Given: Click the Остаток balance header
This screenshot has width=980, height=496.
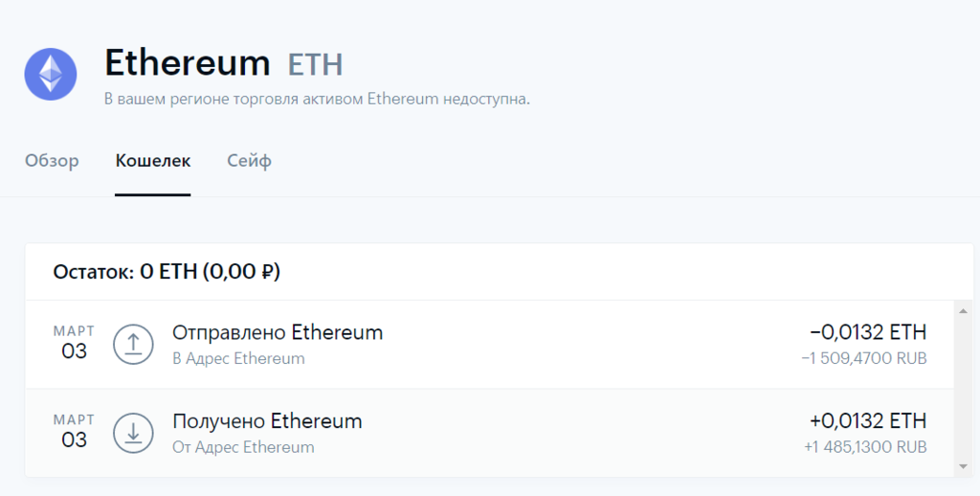Looking at the screenshot, I should (x=167, y=272).
